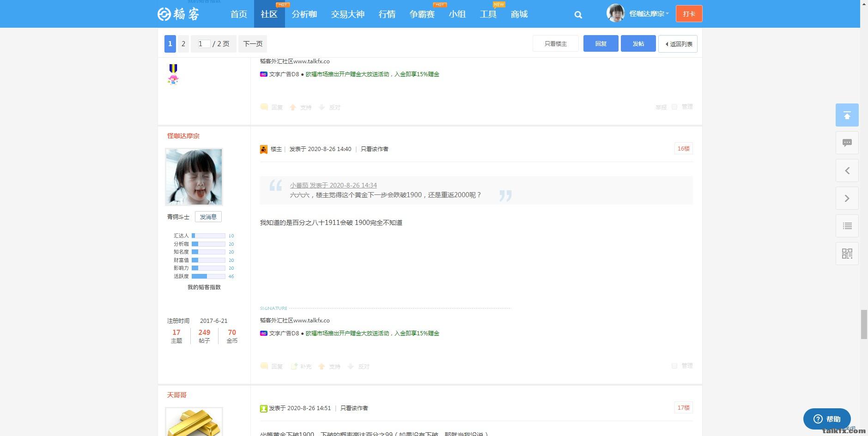868x436 pixels.
Task: Click the oppose down-arrow on floor 16
Action: (x=351, y=366)
